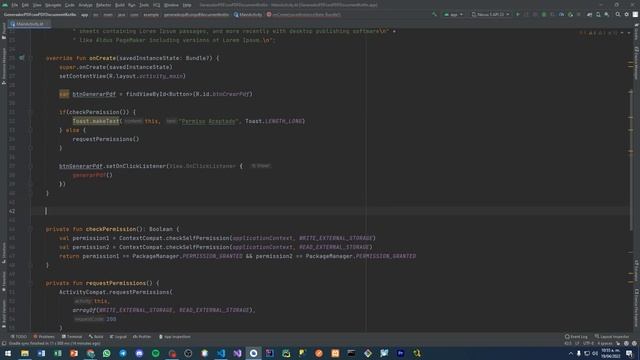Open the Terminal tool window
Viewport: 640px width, 360px height.
click(72, 337)
